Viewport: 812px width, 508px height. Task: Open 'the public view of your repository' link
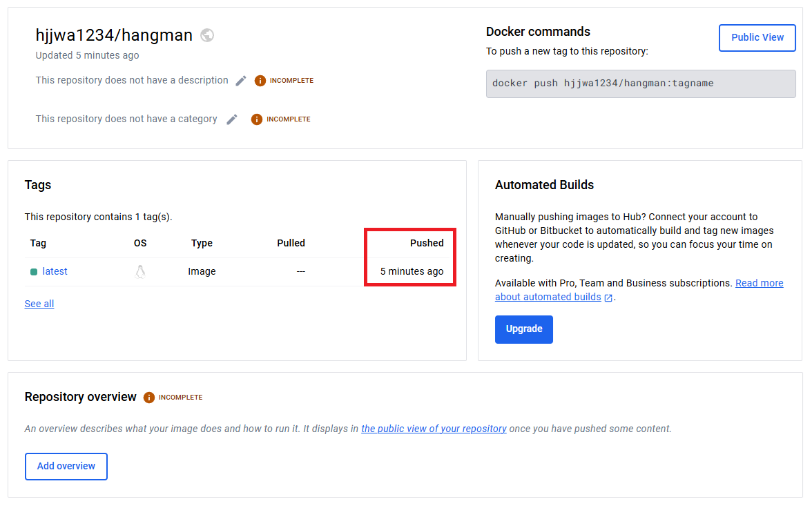434,429
